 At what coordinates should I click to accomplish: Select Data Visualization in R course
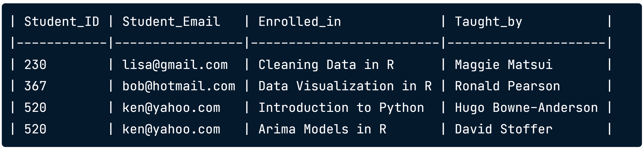(x=345, y=86)
